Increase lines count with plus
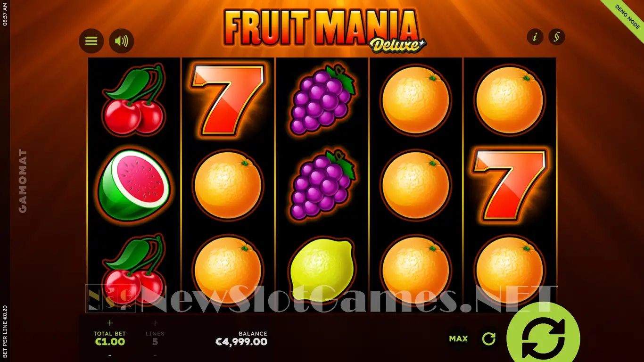Image resolution: width=644 pixels, height=362 pixels. (155, 323)
